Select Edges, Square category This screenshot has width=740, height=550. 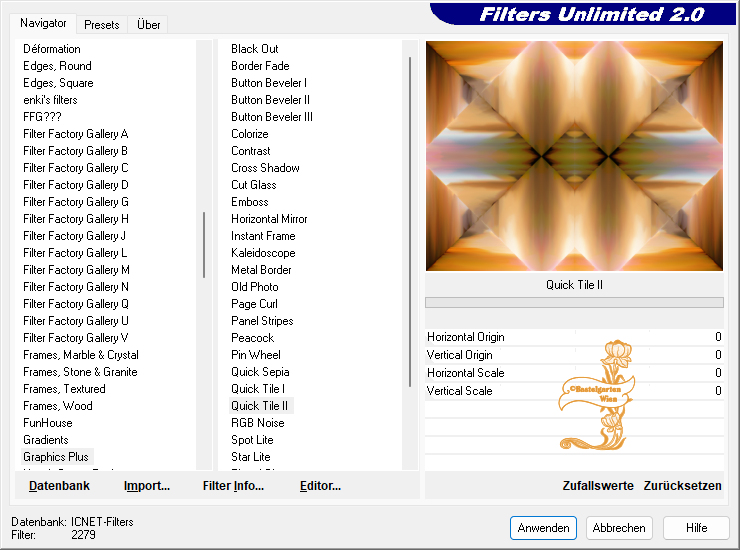pyautogui.click(x=58, y=83)
